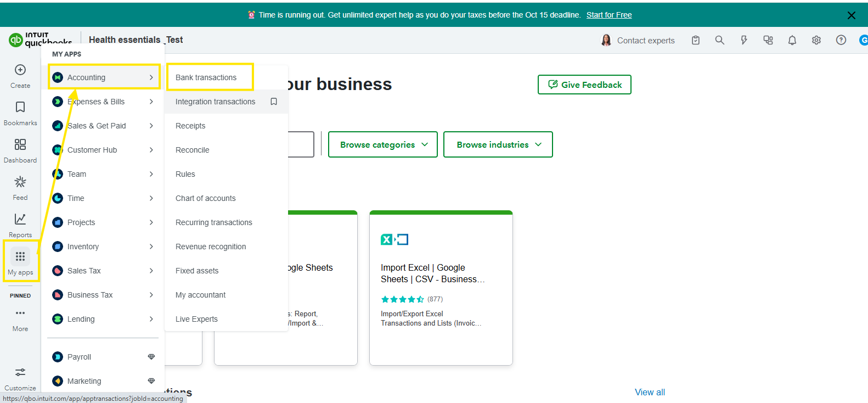This screenshot has height=403, width=868.
Task: Open My accountant
Action: tap(226, 295)
